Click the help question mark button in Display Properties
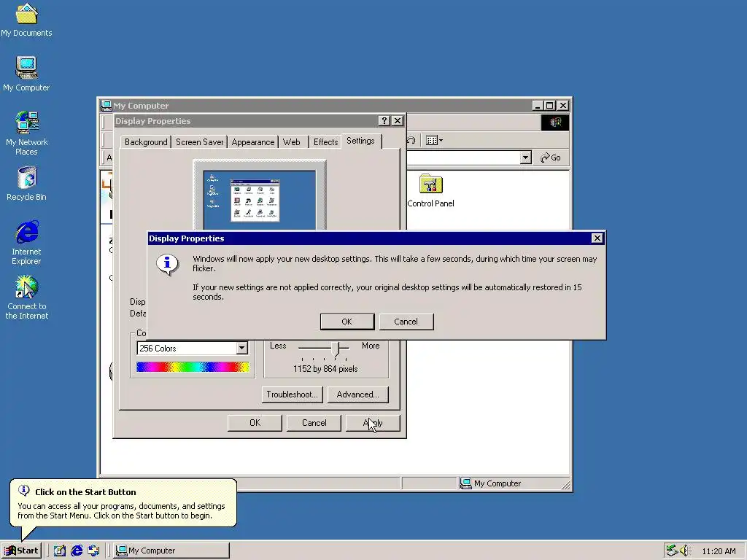Image resolution: width=747 pixels, height=560 pixels. pos(384,121)
